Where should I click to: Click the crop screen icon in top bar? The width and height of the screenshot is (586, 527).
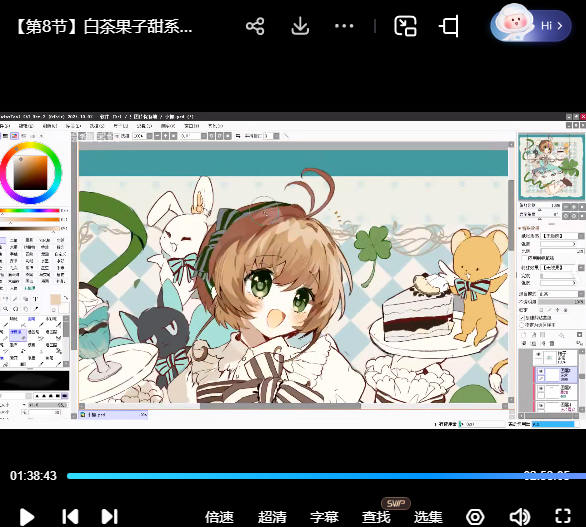449,26
